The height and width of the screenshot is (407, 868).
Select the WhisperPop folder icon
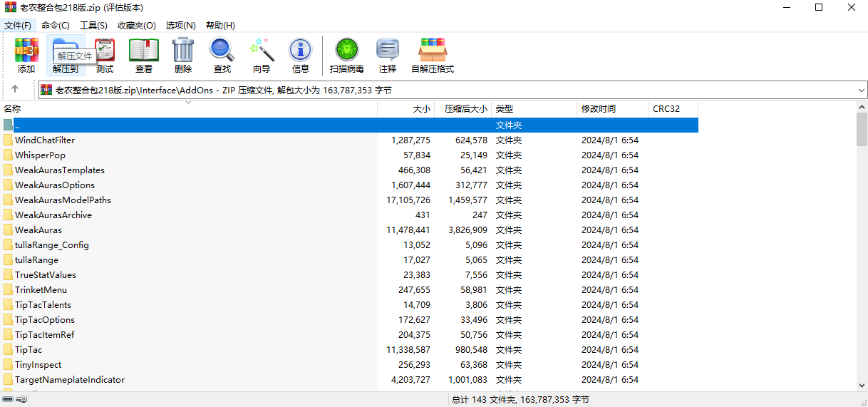(x=8, y=155)
